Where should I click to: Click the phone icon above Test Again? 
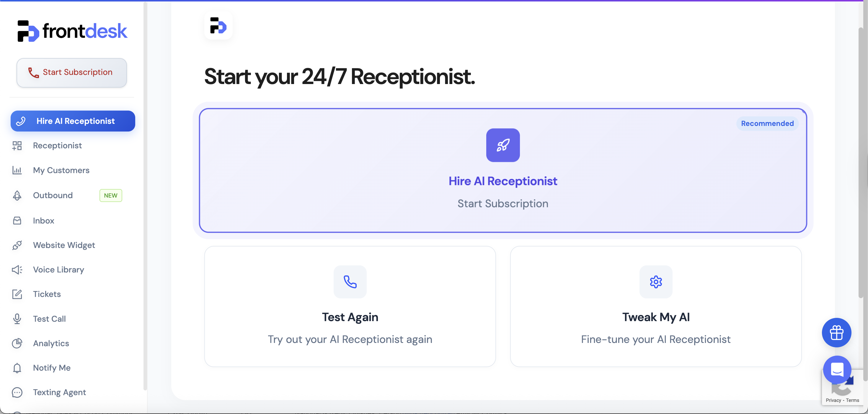click(350, 282)
